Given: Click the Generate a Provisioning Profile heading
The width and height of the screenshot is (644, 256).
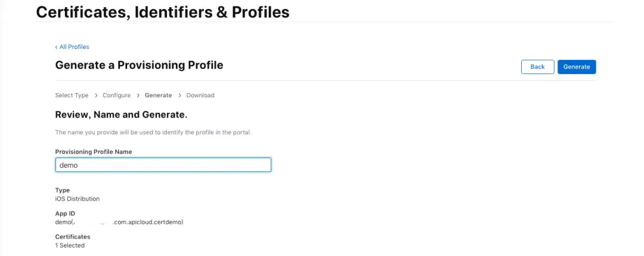Looking at the screenshot, I should (x=139, y=65).
